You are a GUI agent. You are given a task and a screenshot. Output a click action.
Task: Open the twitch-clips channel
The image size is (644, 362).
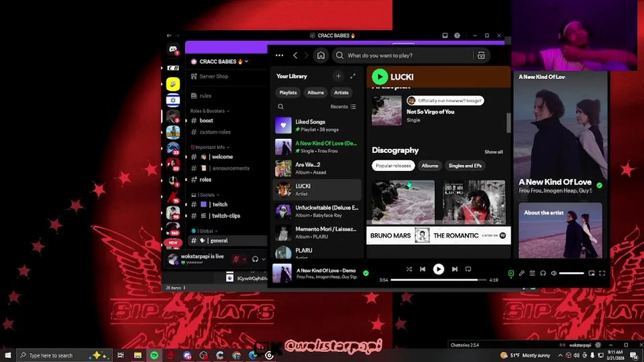coord(226,216)
